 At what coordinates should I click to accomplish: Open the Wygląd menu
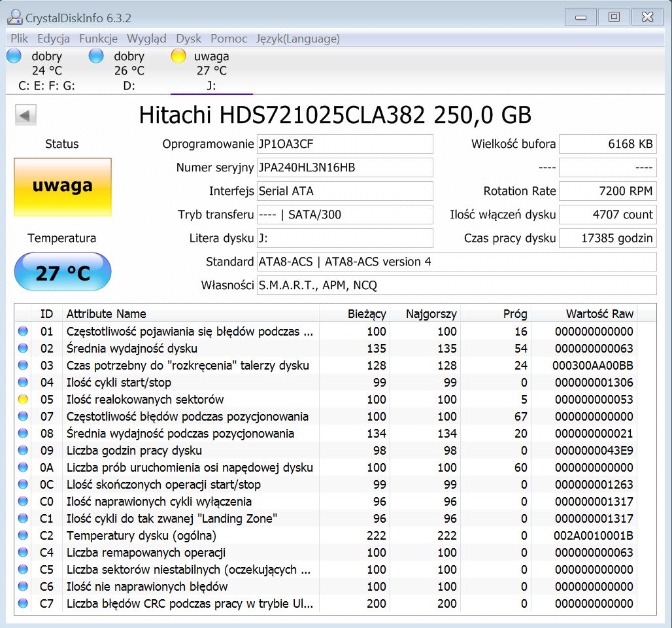coord(146,39)
